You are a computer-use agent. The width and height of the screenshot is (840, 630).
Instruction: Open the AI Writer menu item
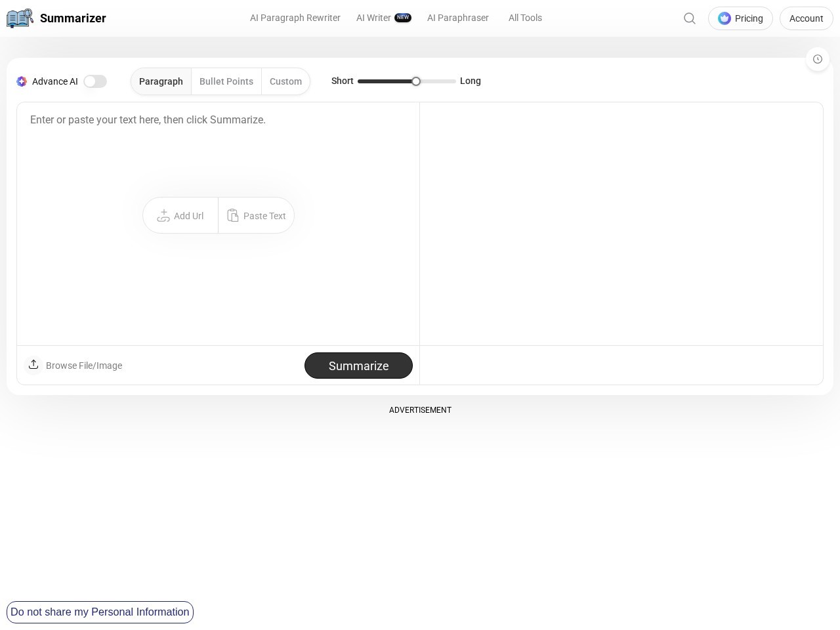(x=373, y=18)
